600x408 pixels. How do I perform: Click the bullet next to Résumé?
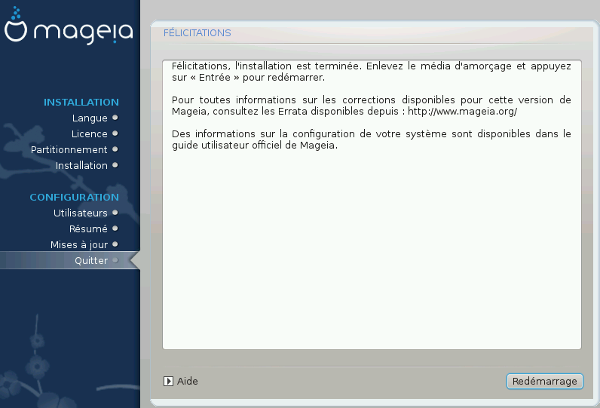(x=115, y=228)
